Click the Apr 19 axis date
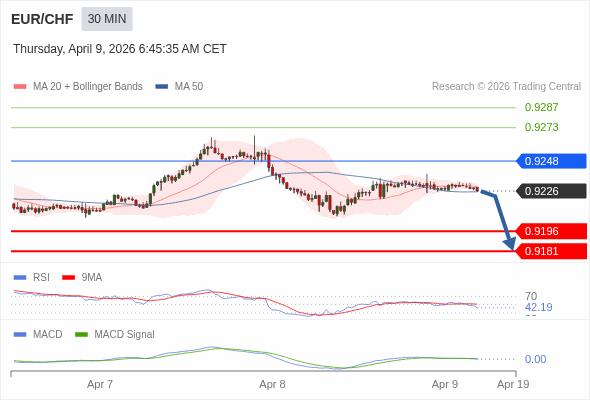The image size is (590, 400). coord(513,385)
